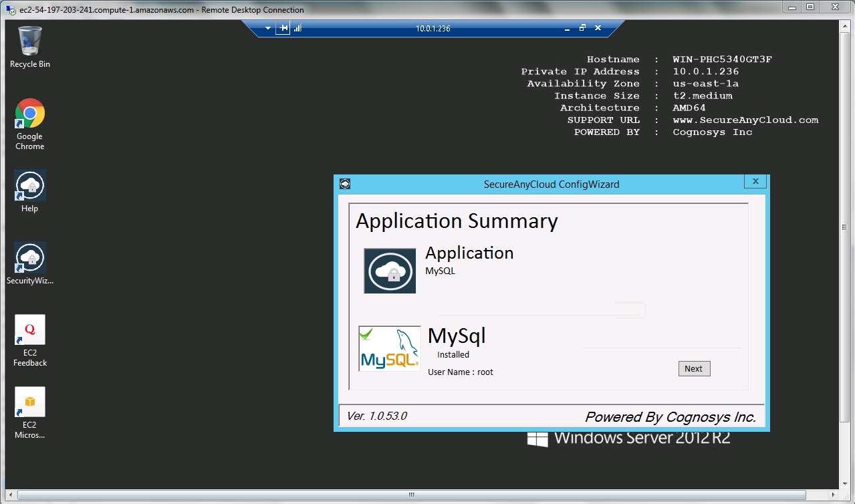Toggle the connection bar pin button
Viewport: 855px width, 504px height.
click(x=283, y=28)
